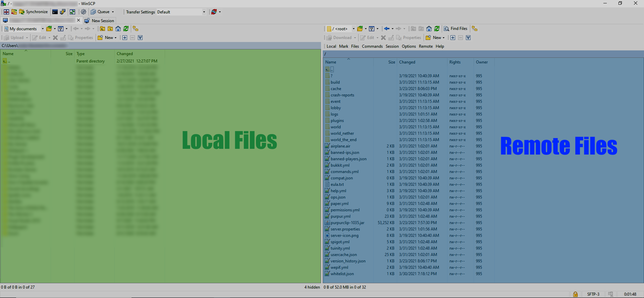This screenshot has width=644, height=298.
Task: Toggle the local directory tree view
Action: (136, 29)
